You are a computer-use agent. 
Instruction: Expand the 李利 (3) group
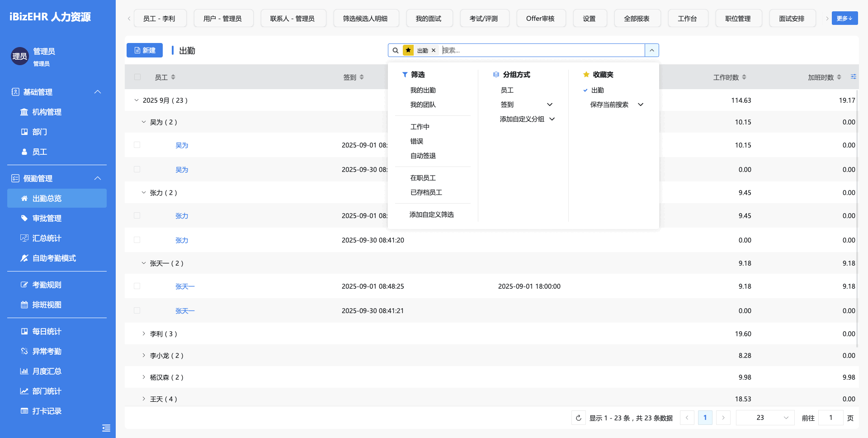point(144,334)
